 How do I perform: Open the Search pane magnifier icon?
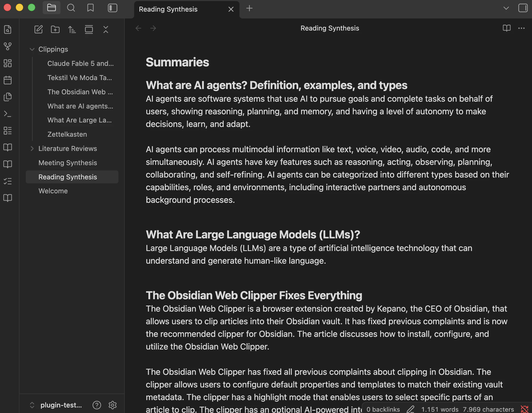point(71,8)
